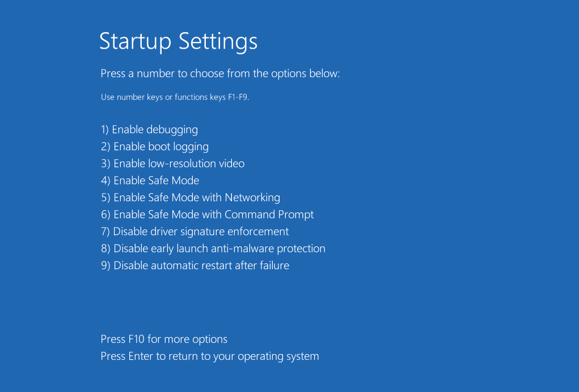Choose Disable driver signature enforcement

(x=195, y=232)
